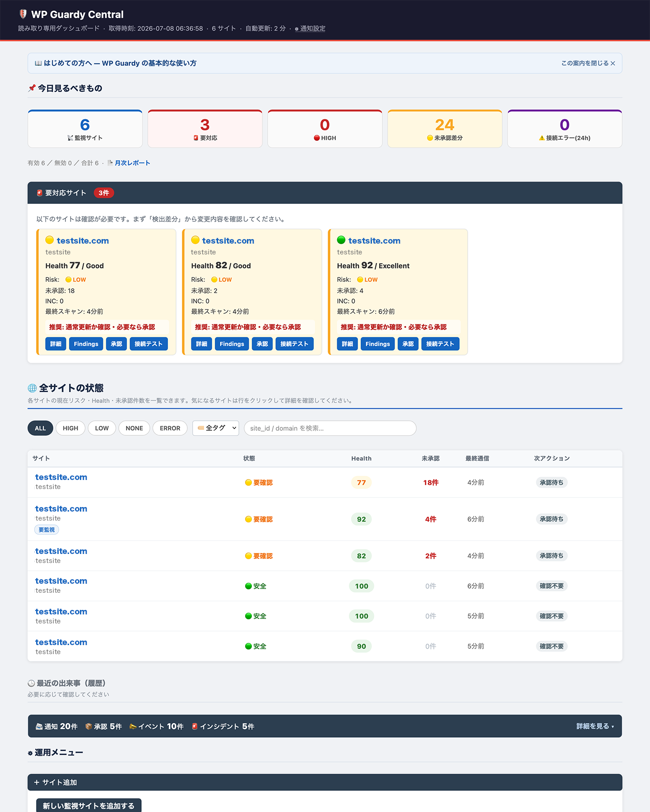Expand the + サイト追加 section header
This screenshot has width=650, height=812.
(325, 782)
